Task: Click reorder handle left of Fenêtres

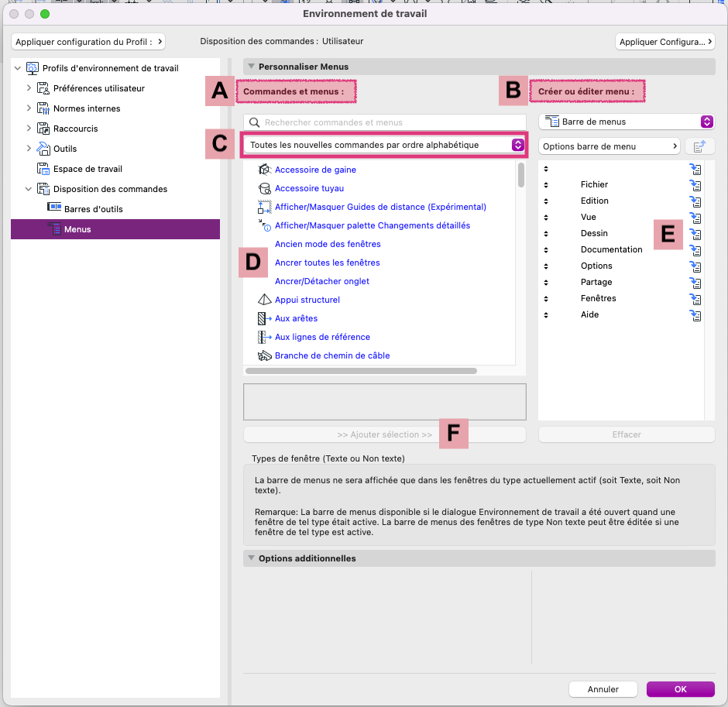Action: 546,298
